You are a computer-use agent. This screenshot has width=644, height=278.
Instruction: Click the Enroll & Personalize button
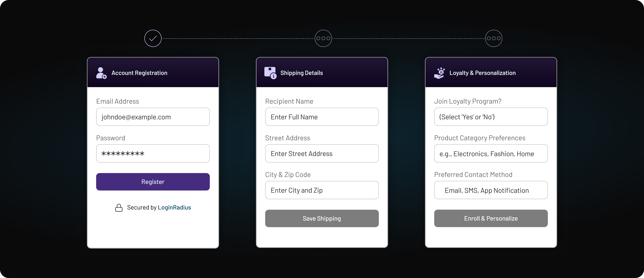tap(491, 218)
